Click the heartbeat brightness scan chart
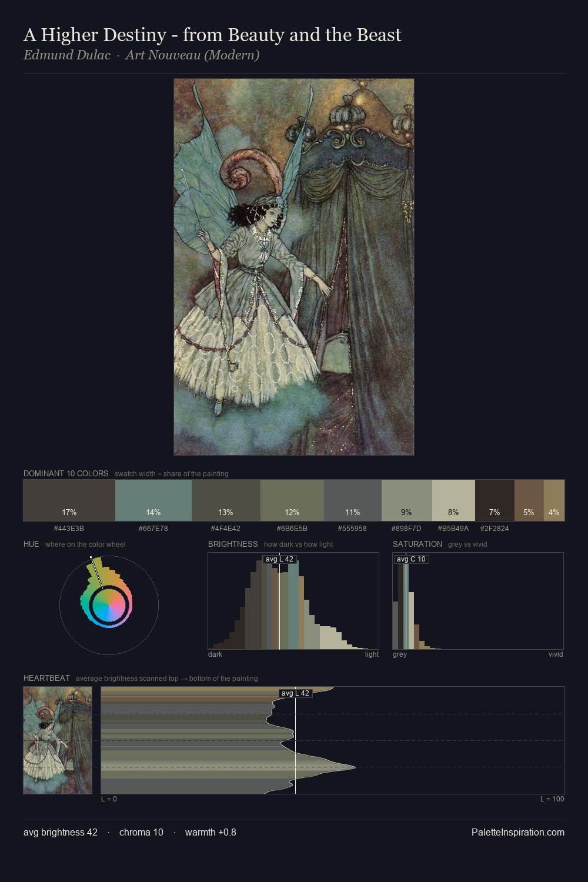This screenshot has width=588, height=882. 333,740
